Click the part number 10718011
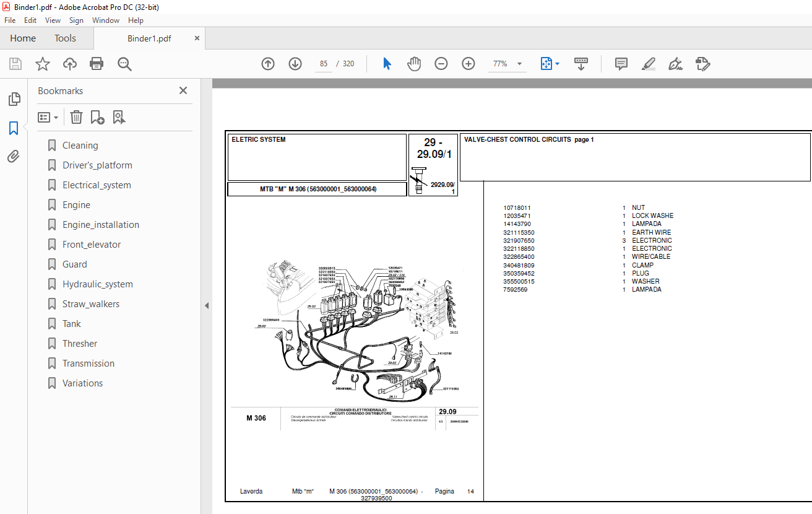Screen dimensions: 812x514 (x=517, y=208)
